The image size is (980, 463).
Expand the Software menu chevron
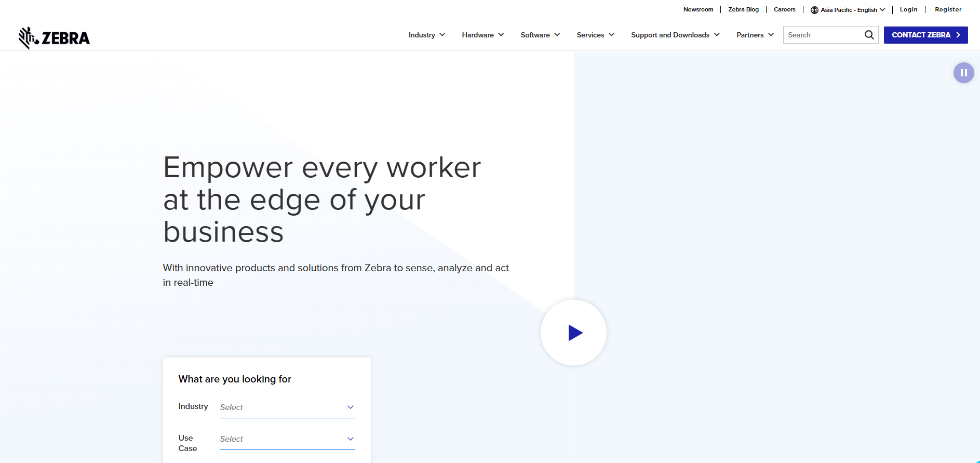pyautogui.click(x=557, y=35)
